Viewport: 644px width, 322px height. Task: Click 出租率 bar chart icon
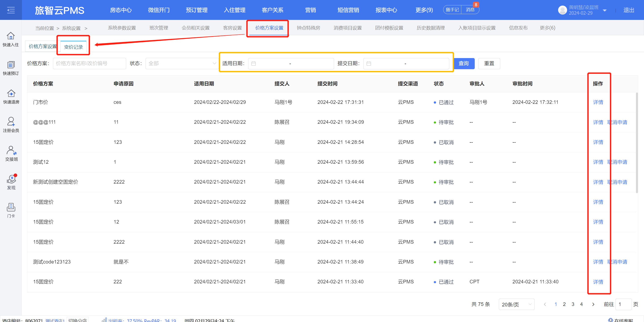point(104,320)
